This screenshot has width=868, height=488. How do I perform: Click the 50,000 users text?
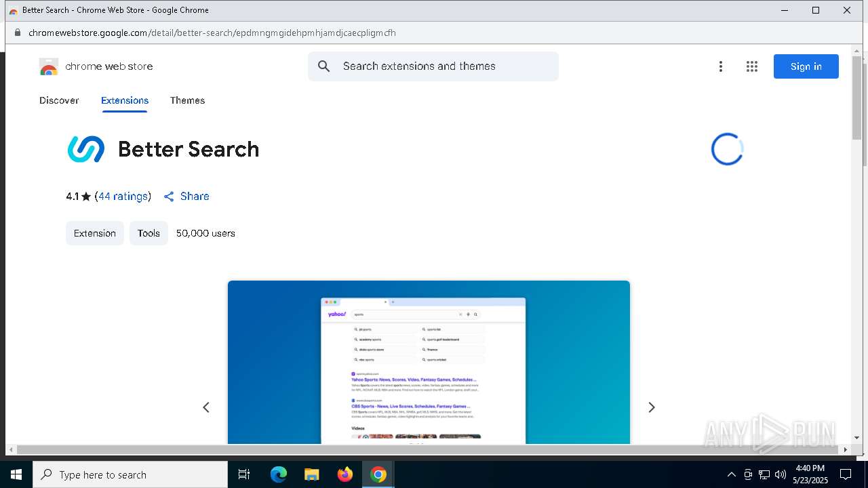[x=205, y=233]
